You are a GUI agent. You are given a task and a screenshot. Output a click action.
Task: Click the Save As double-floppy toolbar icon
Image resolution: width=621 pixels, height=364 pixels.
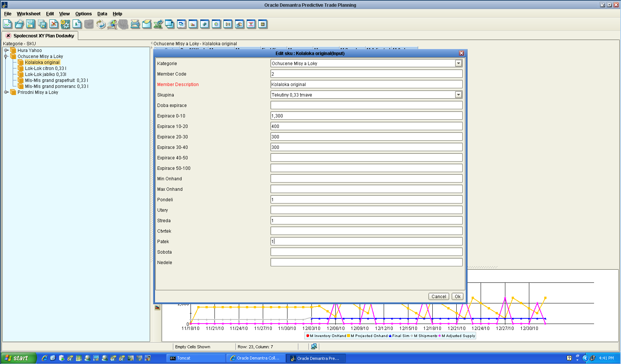click(42, 24)
